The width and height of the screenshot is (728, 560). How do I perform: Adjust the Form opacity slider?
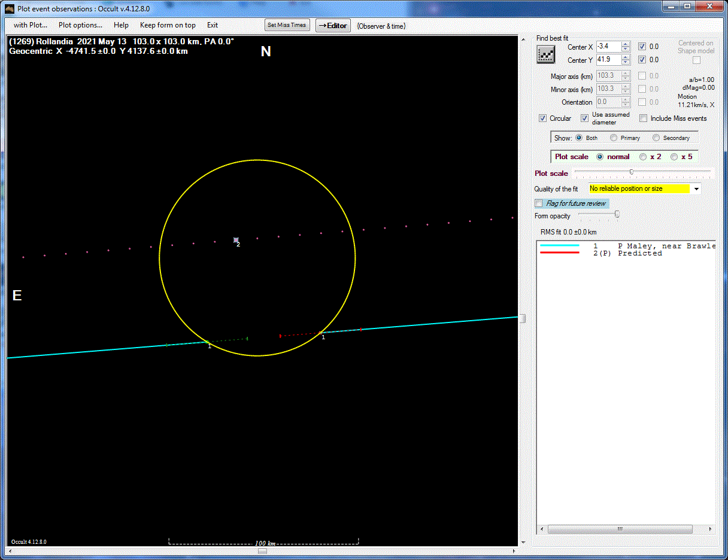(x=617, y=214)
